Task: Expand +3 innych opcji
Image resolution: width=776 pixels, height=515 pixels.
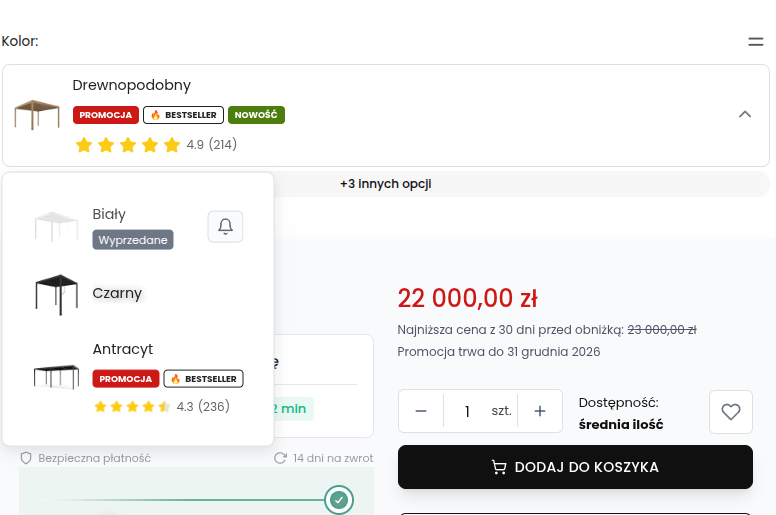Action: (386, 184)
